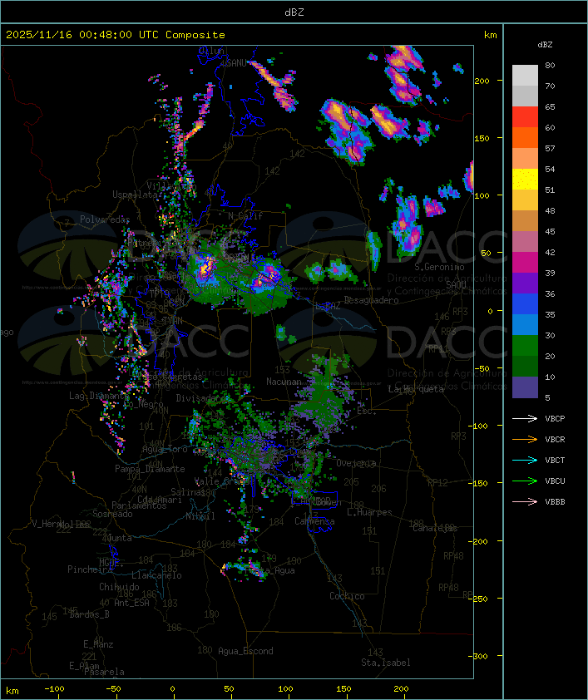Click the green VBCU arrow icon

click(525, 481)
